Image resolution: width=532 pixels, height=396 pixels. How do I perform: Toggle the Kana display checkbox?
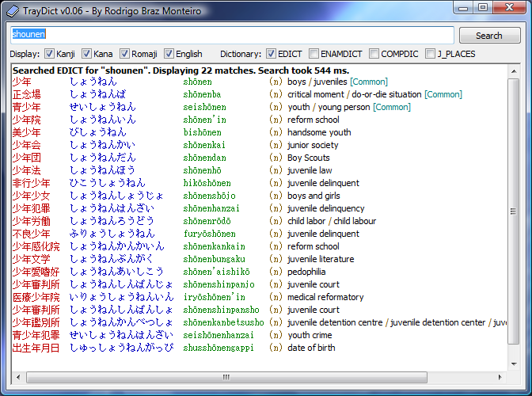87,54
